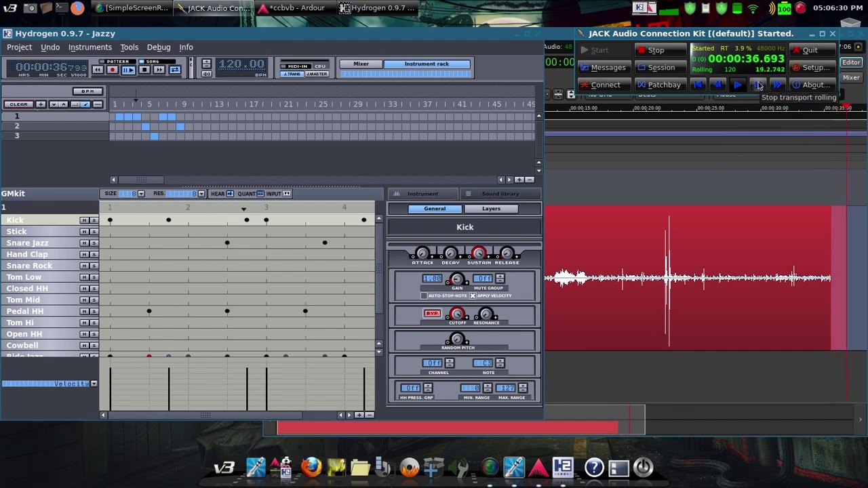
Task: Toggle the J.TRANS JACK transport button
Action: (292, 74)
